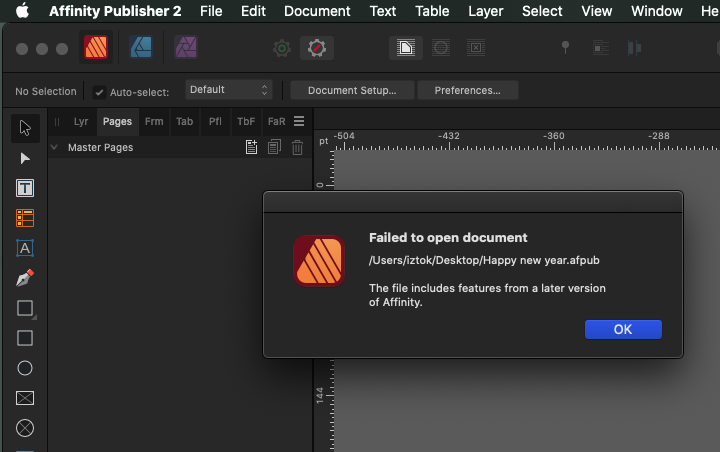Switch to the Frm panel tab
This screenshot has width=720, height=452.
coord(154,121)
